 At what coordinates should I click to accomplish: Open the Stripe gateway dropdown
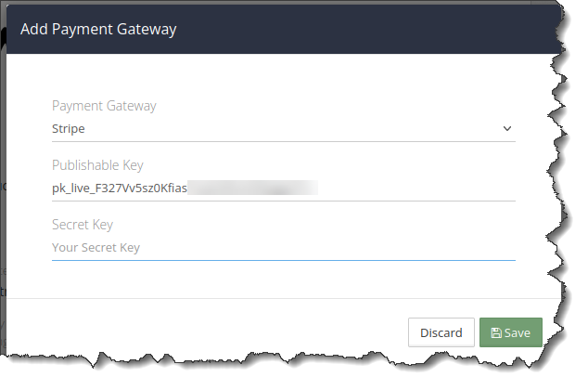tap(283, 129)
